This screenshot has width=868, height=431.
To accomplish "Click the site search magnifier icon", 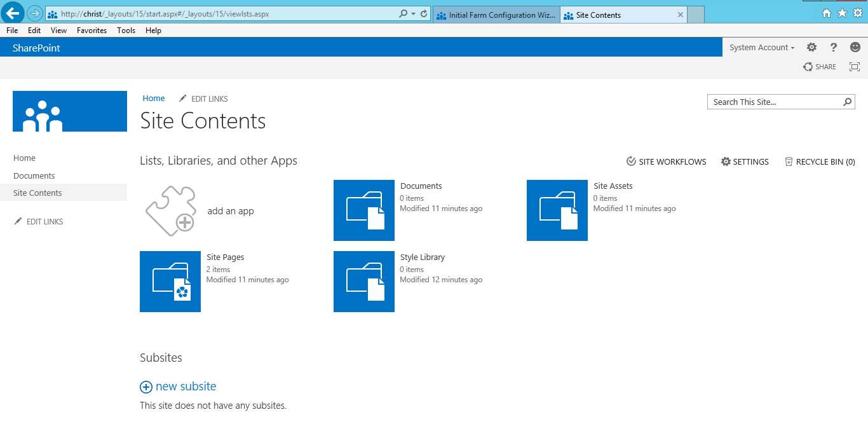I will pos(848,102).
